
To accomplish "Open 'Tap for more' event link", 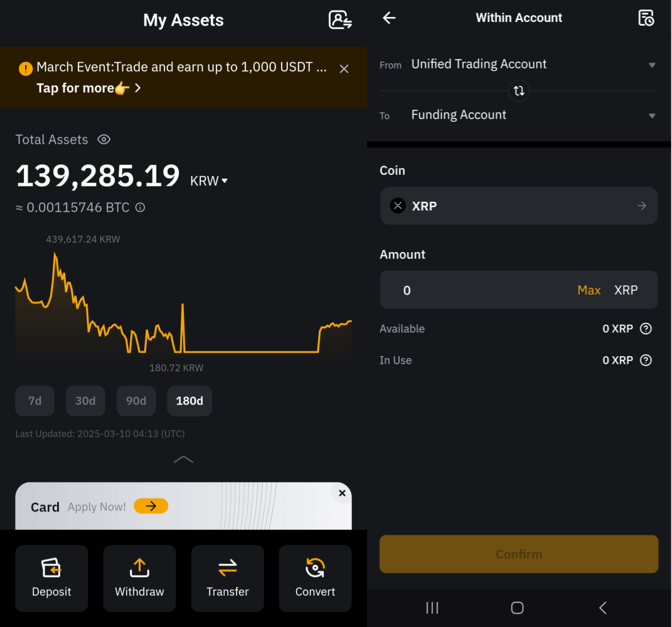I will [88, 88].
